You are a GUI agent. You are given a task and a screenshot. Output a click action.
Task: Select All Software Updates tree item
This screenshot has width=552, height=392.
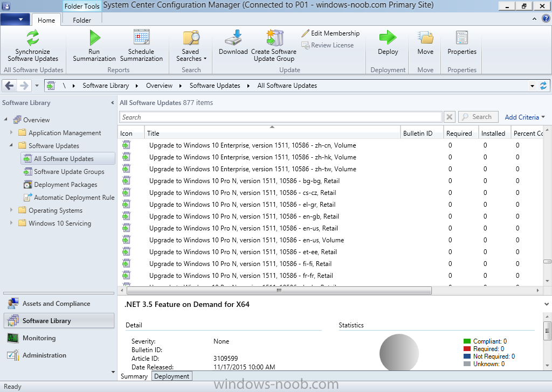(x=68, y=158)
